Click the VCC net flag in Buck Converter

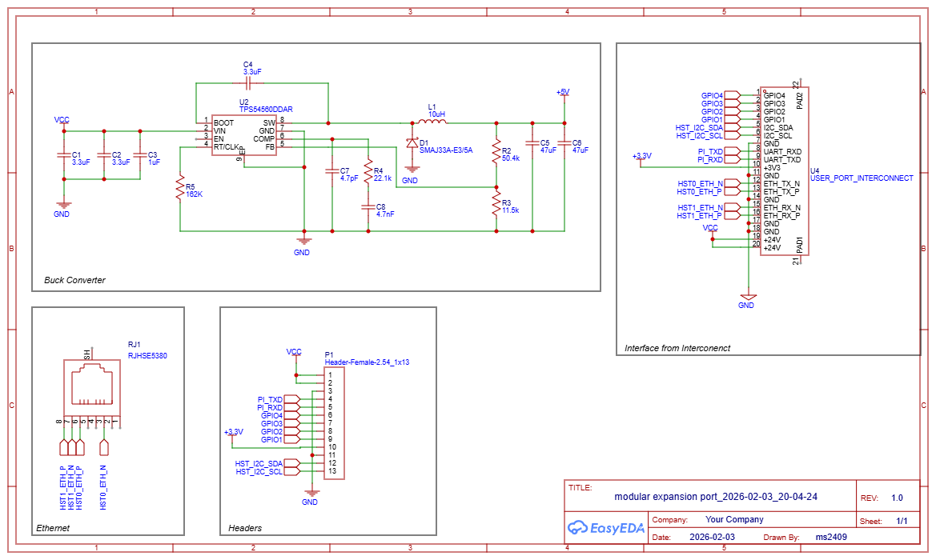(x=62, y=122)
